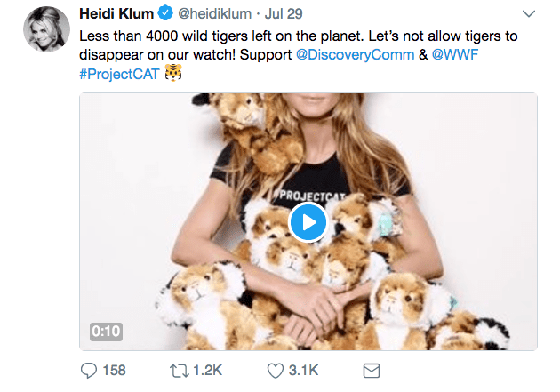Click the tiger emoji in tweet
The height and width of the screenshot is (392, 560).
click(173, 73)
